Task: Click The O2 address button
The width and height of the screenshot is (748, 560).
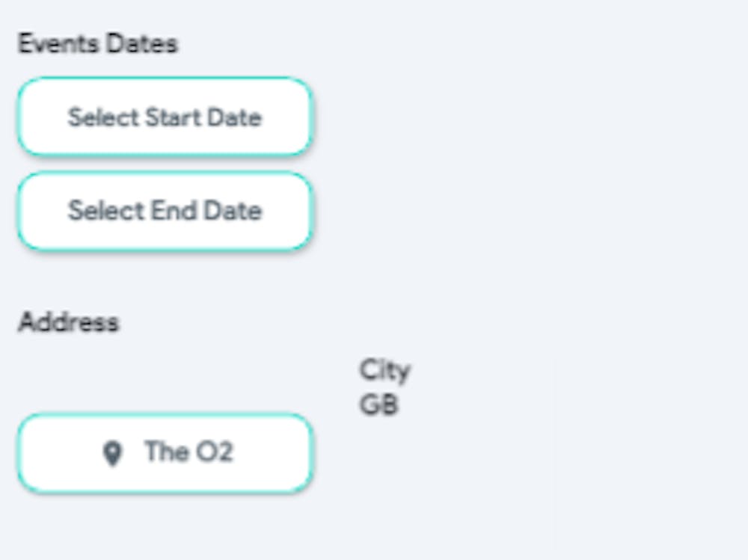Action: 165,453
